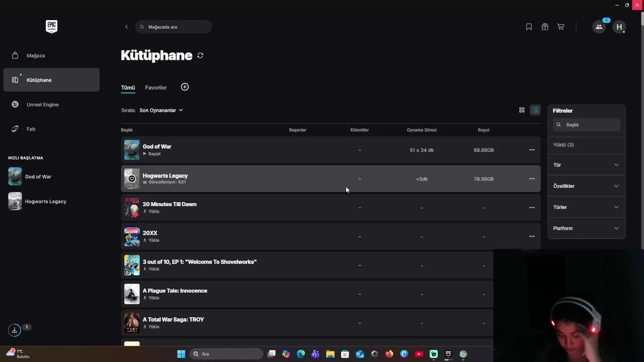Go back with the left arrow
Image resolution: width=644 pixels, height=362 pixels.
[x=126, y=27]
